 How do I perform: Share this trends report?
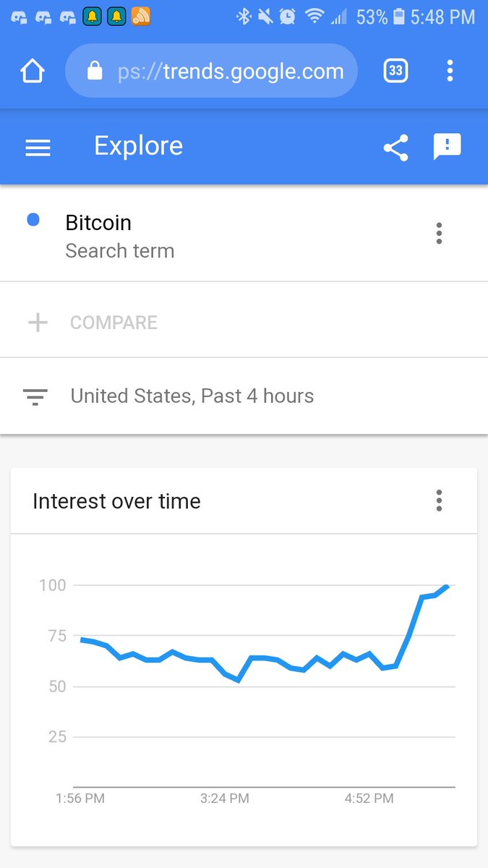395,146
